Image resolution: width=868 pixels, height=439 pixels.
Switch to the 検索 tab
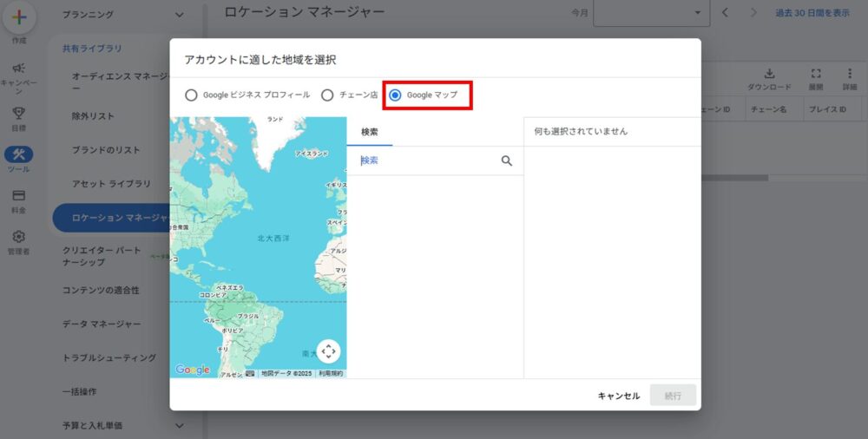(370, 131)
